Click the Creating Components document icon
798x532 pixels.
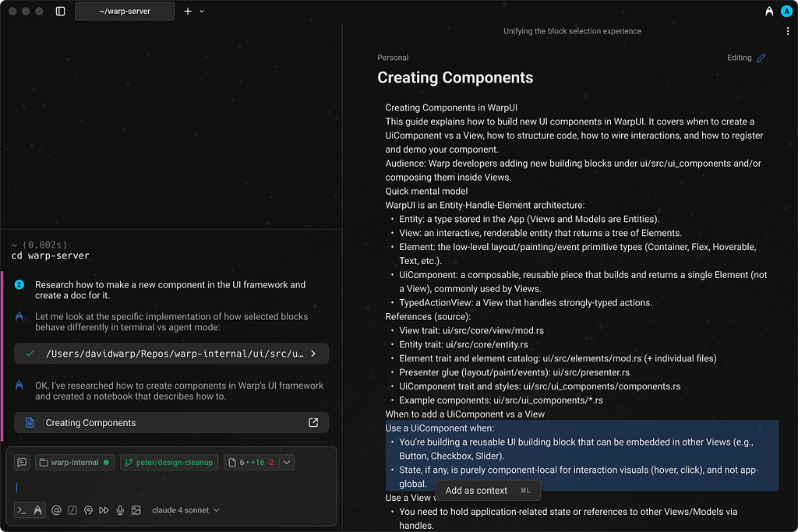[30, 423]
